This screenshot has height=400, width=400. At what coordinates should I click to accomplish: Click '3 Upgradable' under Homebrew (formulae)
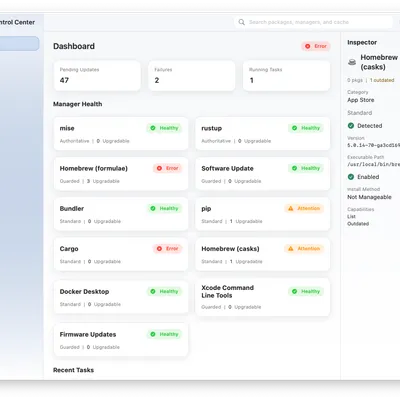103,181
